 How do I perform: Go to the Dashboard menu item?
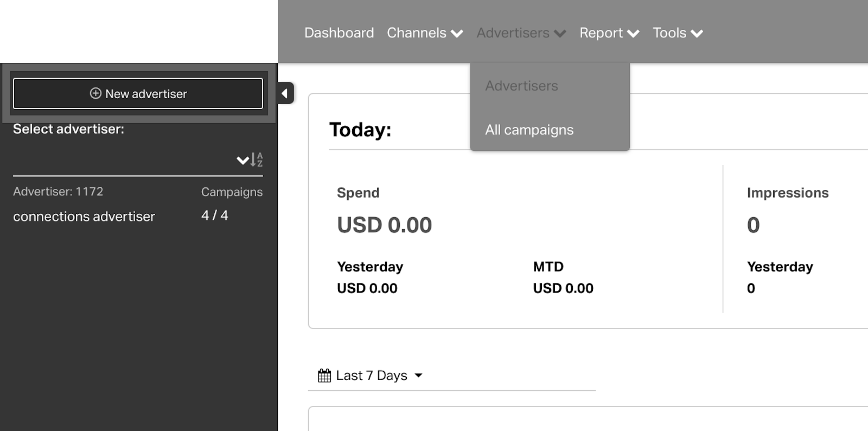click(339, 33)
